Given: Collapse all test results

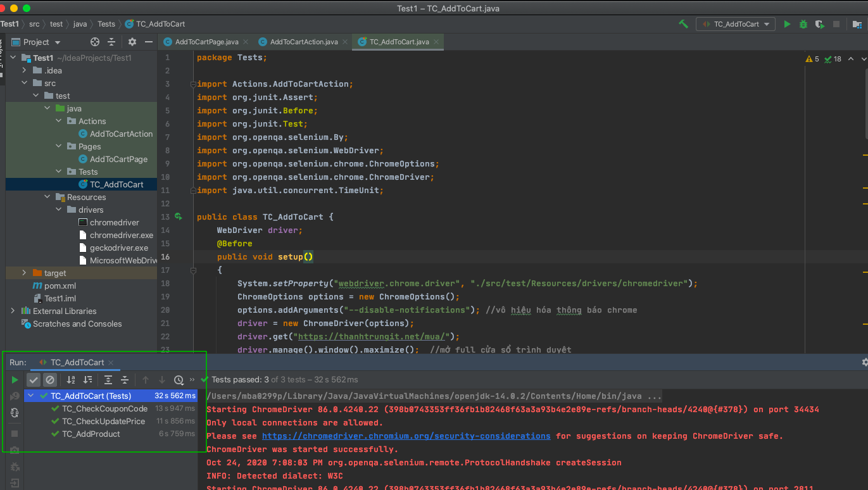Looking at the screenshot, I should [x=125, y=380].
